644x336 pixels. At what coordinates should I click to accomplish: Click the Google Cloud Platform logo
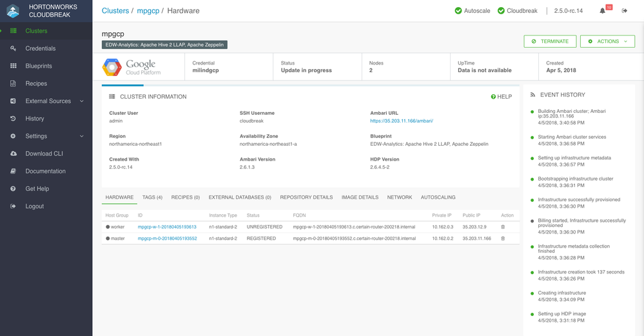coord(132,67)
